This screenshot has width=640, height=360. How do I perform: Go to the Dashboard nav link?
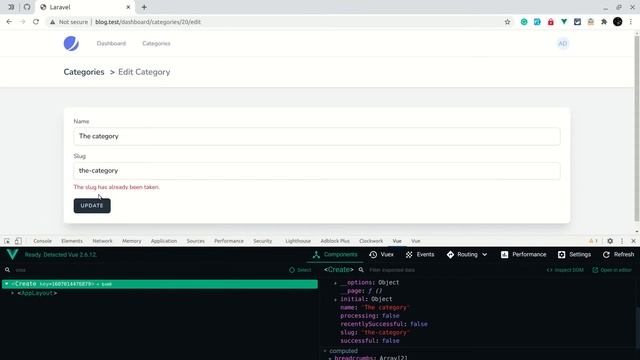click(111, 44)
